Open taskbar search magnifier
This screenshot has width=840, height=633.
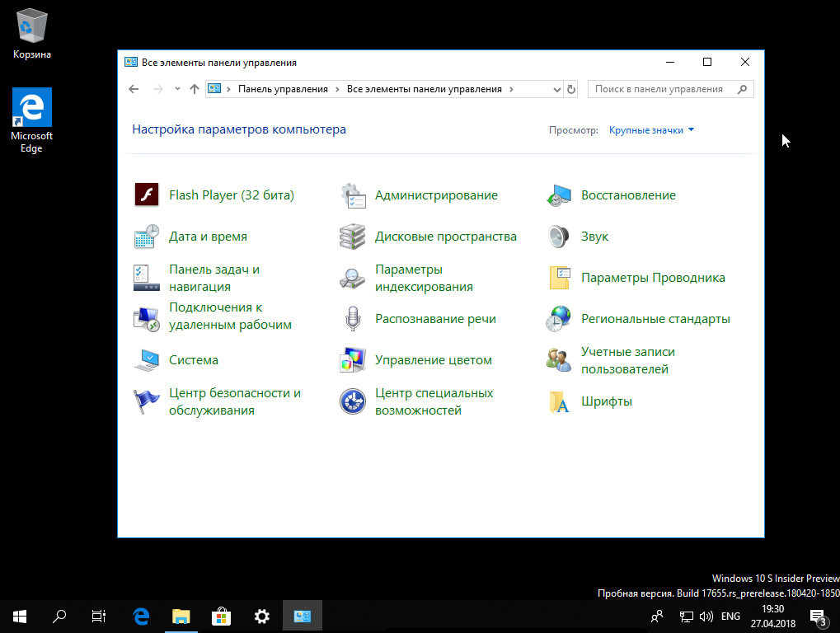tap(59, 617)
